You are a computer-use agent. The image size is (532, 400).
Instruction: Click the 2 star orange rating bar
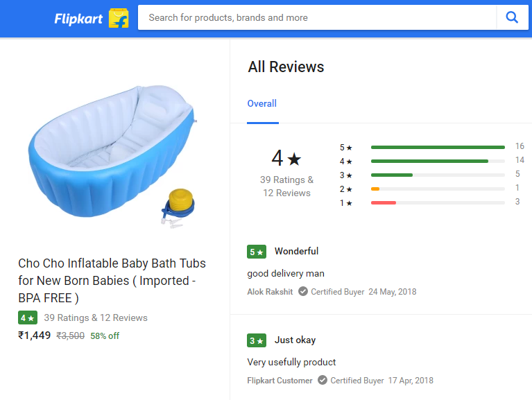[375, 189]
